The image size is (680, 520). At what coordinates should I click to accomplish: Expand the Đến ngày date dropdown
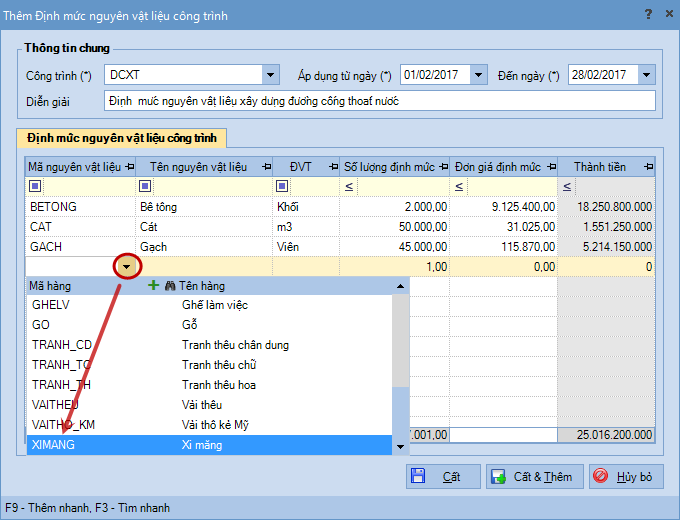coord(646,75)
